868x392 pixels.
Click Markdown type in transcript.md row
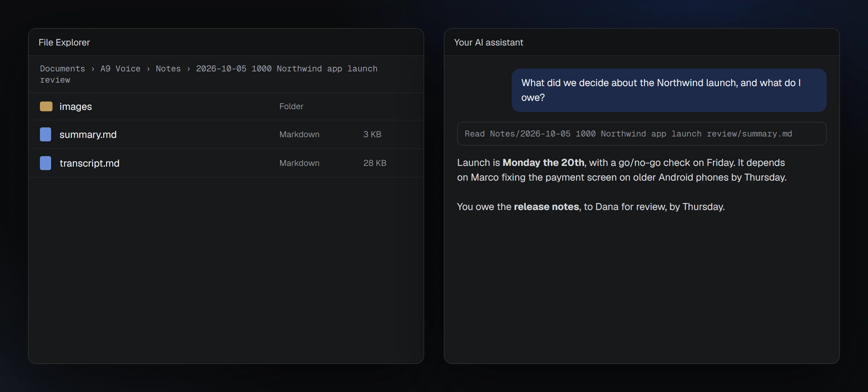(x=299, y=163)
